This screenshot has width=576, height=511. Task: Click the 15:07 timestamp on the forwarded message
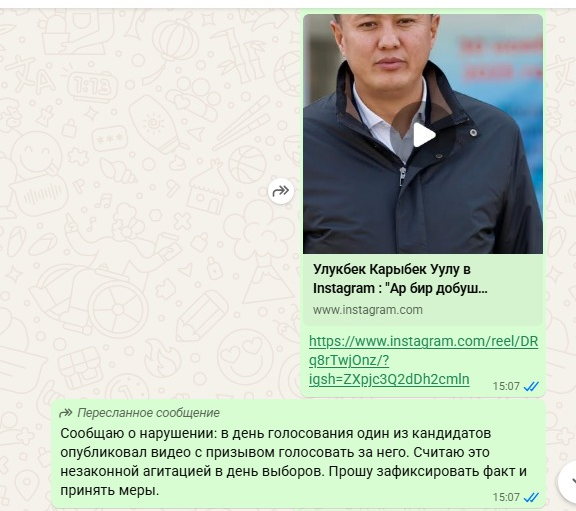coord(506,497)
